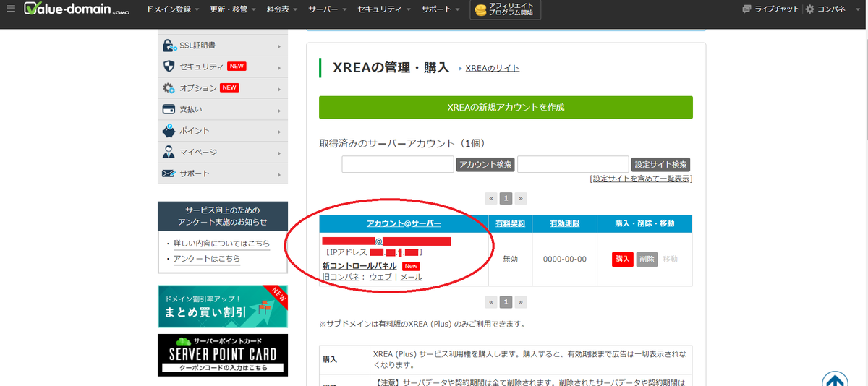Click the My Page person icon
The image size is (868, 386).
tap(169, 153)
